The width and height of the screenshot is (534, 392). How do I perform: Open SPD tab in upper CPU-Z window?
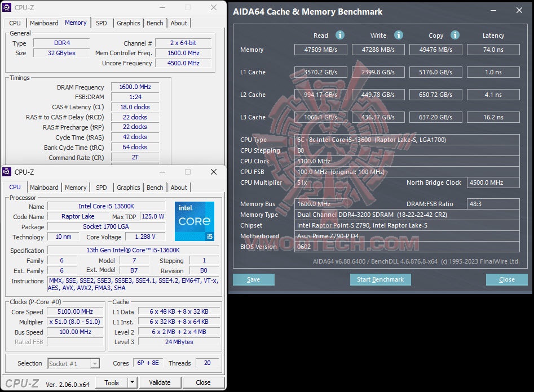pyautogui.click(x=101, y=23)
